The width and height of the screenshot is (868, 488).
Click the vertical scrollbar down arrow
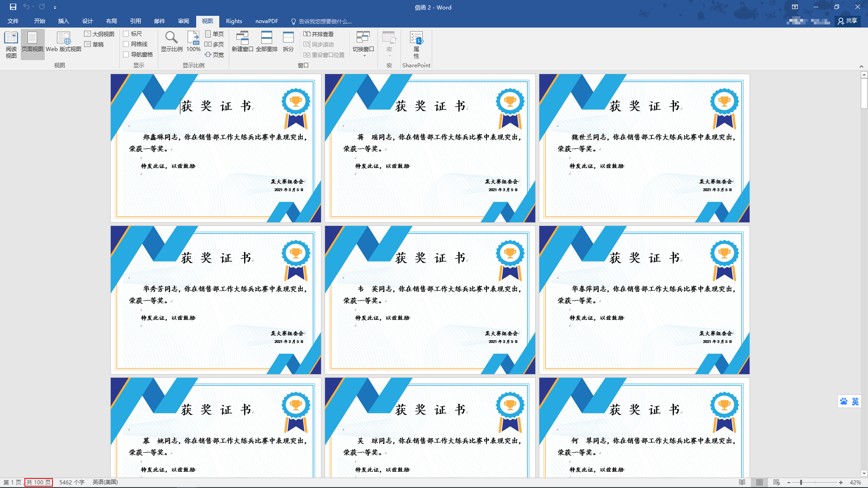tap(864, 474)
